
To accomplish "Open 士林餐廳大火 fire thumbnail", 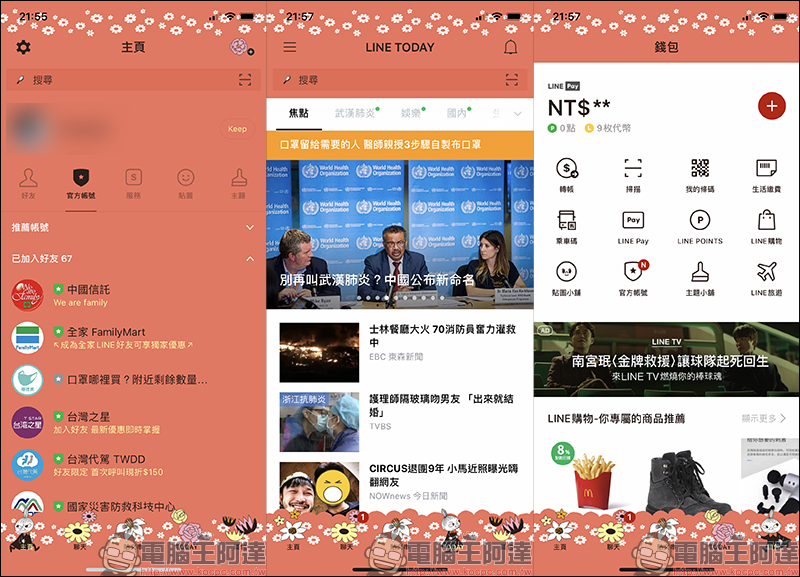I will coord(319,353).
